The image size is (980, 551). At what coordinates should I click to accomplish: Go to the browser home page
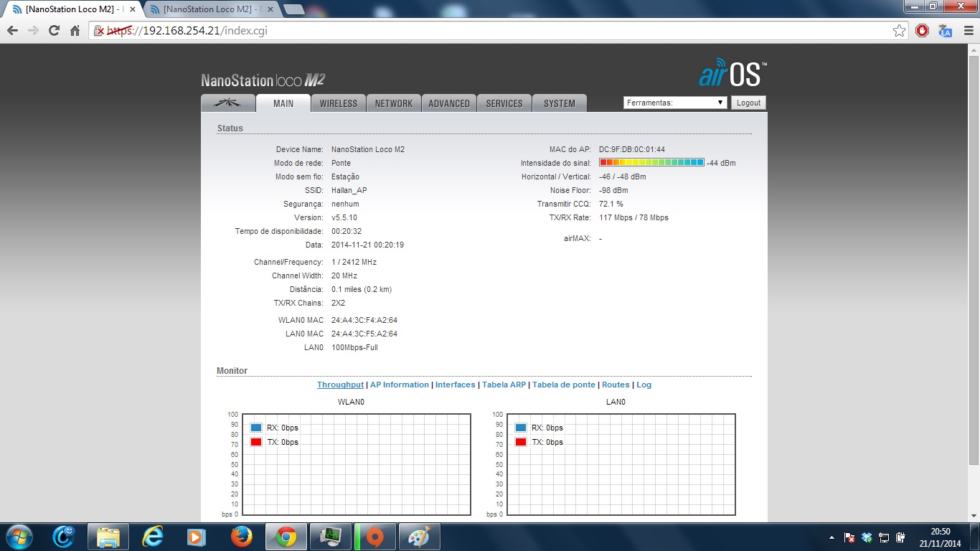tap(75, 31)
